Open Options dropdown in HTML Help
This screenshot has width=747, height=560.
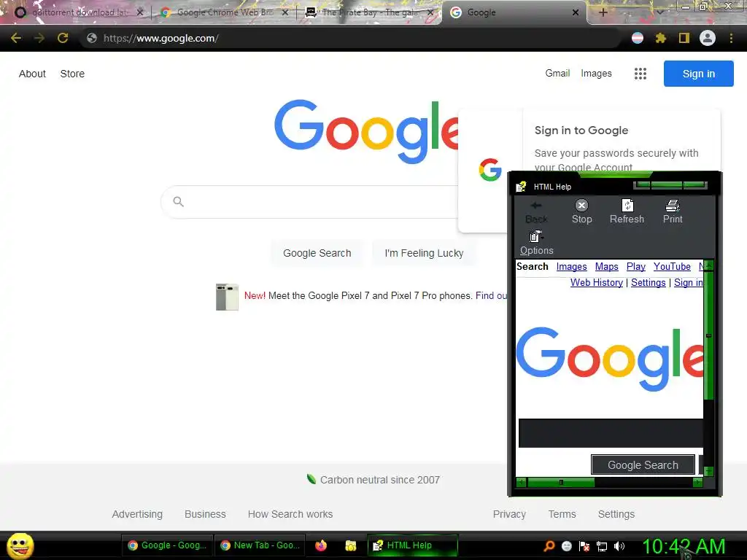tap(536, 243)
